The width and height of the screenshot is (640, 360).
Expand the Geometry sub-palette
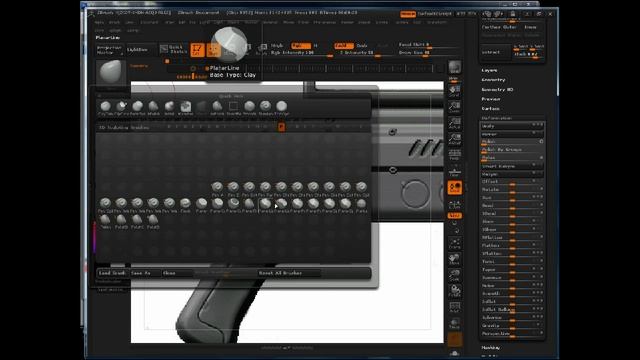click(x=493, y=80)
